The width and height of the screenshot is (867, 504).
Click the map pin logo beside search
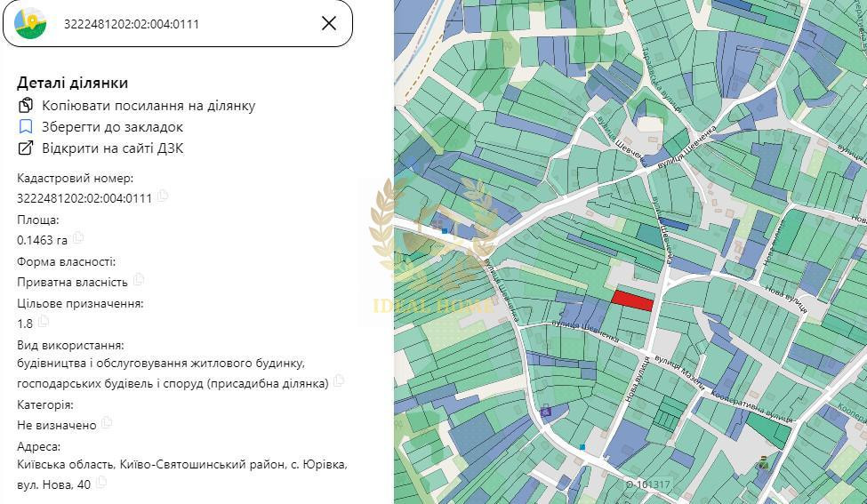pyautogui.click(x=30, y=23)
